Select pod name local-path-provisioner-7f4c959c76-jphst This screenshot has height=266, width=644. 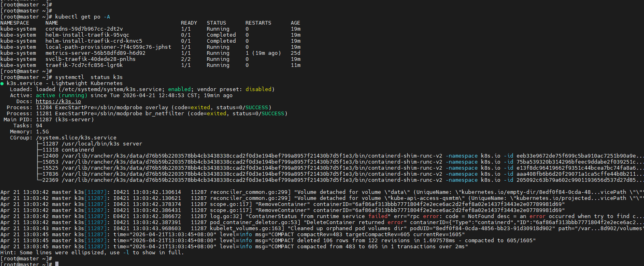[x=108, y=47]
